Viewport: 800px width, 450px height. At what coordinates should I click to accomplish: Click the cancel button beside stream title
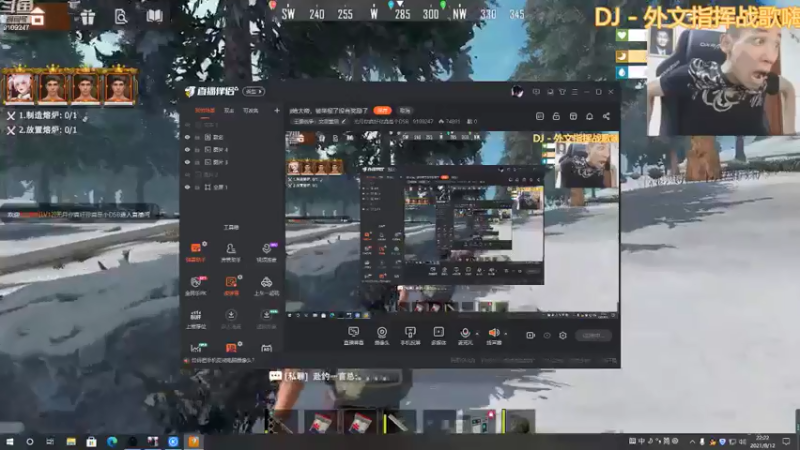pyautogui.click(x=405, y=110)
